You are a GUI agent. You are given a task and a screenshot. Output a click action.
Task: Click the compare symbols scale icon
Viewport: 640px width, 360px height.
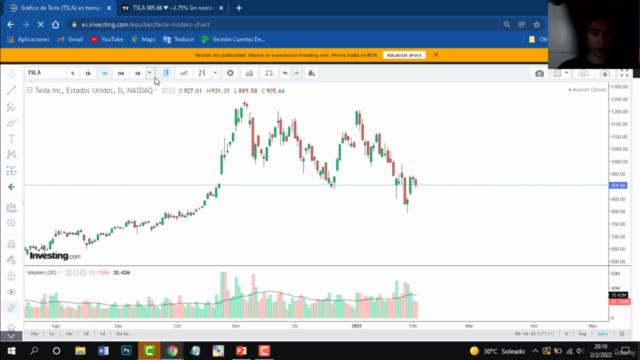click(x=269, y=73)
